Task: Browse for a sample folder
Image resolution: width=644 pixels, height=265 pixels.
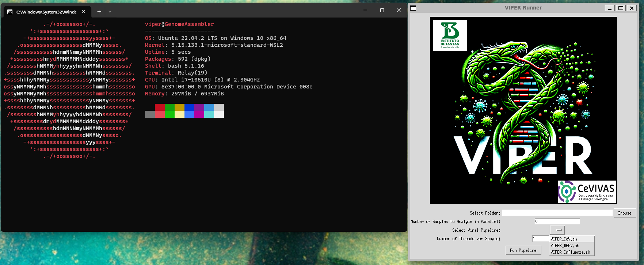Action: pyautogui.click(x=625, y=213)
